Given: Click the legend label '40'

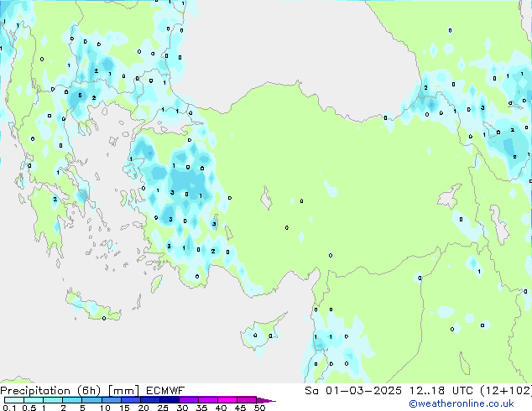Looking at the screenshot, I should coord(222,408).
